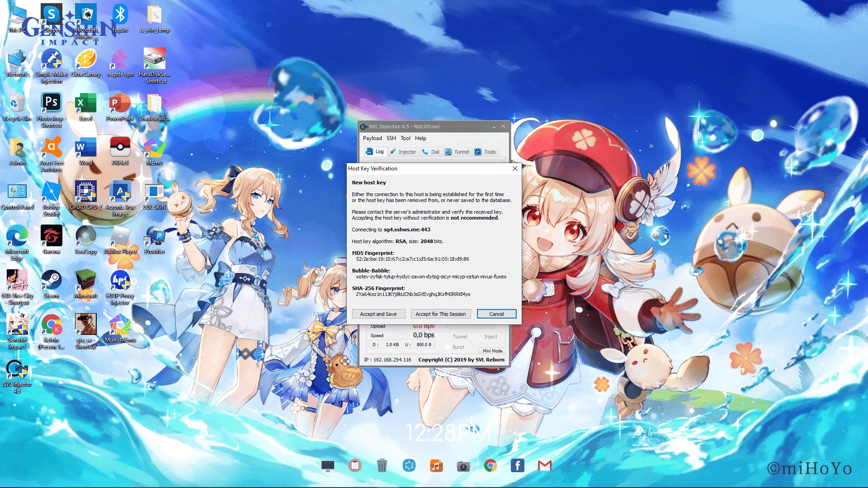This screenshot has height=488, width=868.
Task: Launch Steam desktop icon
Action: click(x=52, y=285)
